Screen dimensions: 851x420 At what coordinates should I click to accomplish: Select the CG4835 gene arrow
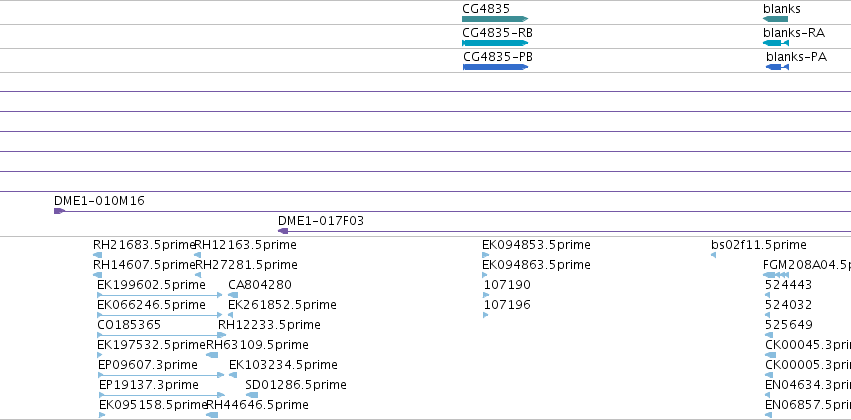pyautogui.click(x=495, y=19)
